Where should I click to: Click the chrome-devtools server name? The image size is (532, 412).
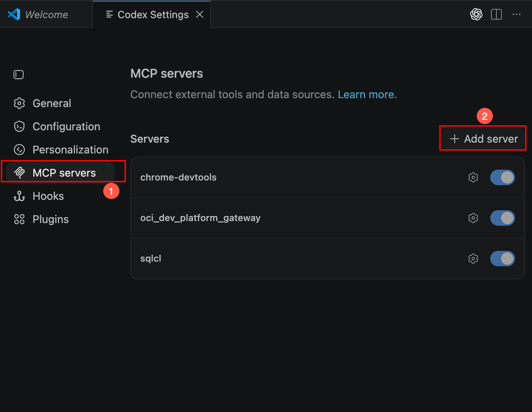tap(178, 177)
